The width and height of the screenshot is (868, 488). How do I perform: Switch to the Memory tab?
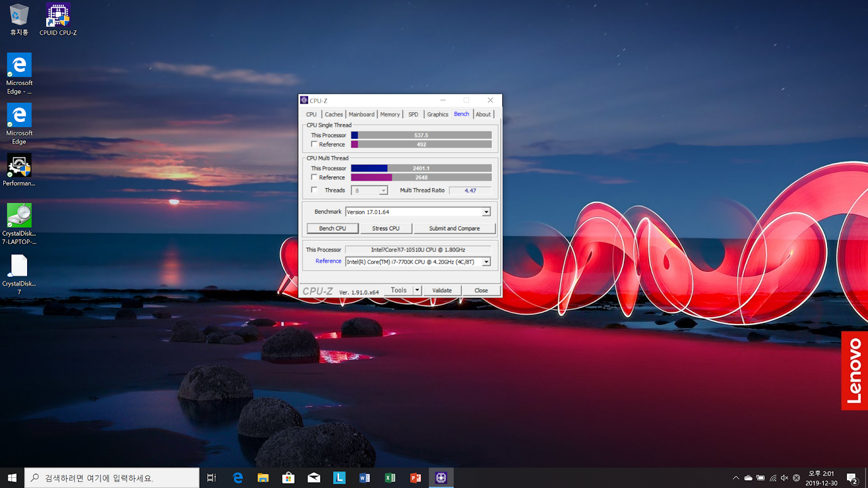(390, 114)
